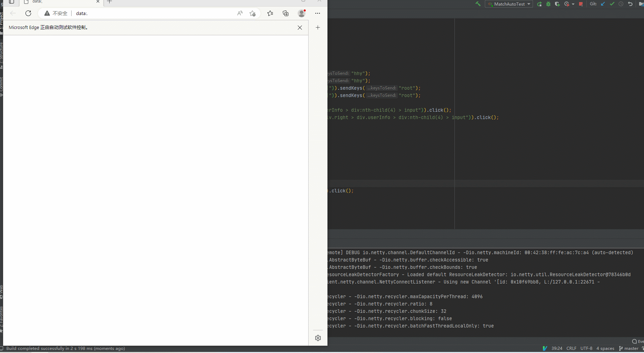Click the Microsoft Edge 正由自动测试软件控制 message

[x=48, y=28]
